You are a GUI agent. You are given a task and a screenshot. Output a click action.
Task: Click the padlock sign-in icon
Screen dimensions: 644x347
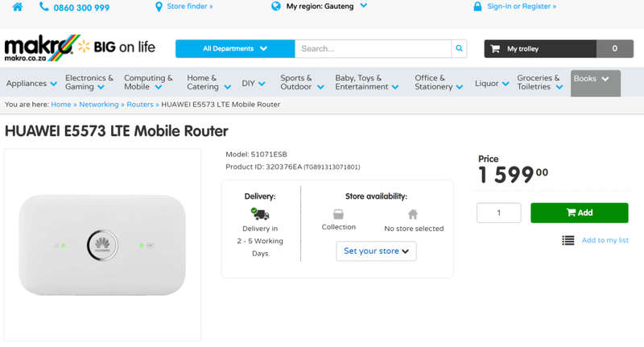[477, 6]
